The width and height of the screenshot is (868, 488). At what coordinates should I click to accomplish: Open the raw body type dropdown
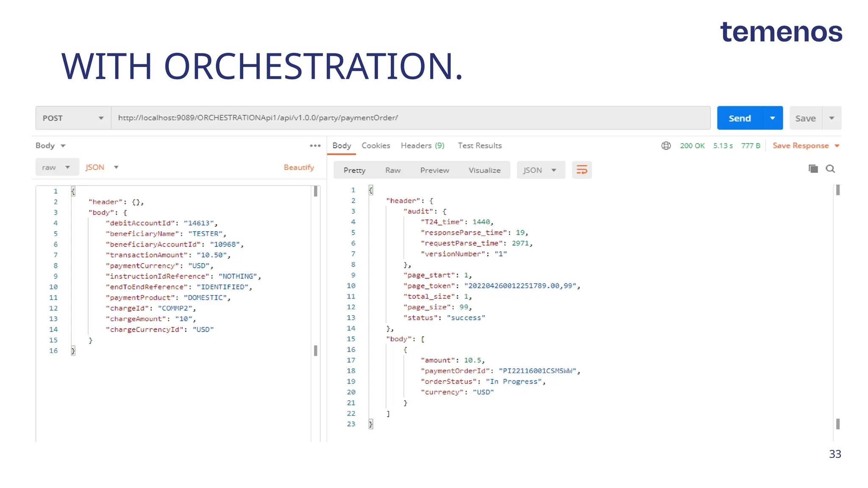(x=57, y=167)
